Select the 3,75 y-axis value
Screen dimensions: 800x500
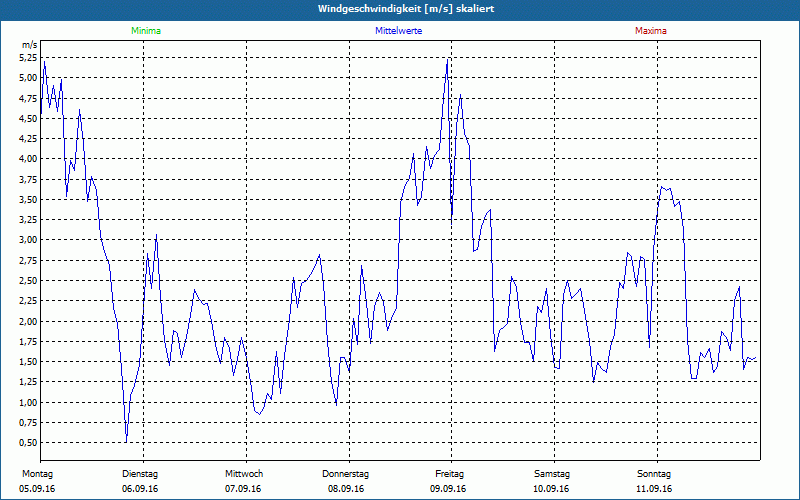click(29, 179)
